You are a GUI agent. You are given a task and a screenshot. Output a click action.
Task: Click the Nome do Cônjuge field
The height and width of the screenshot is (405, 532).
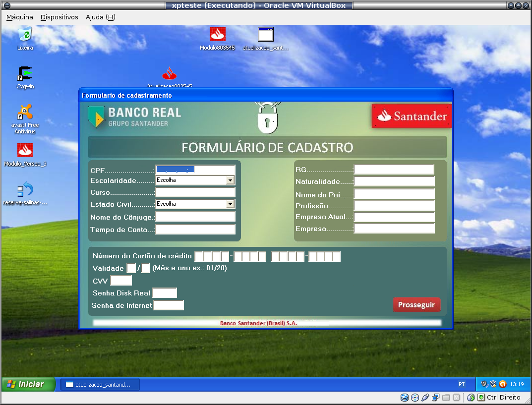(x=195, y=217)
